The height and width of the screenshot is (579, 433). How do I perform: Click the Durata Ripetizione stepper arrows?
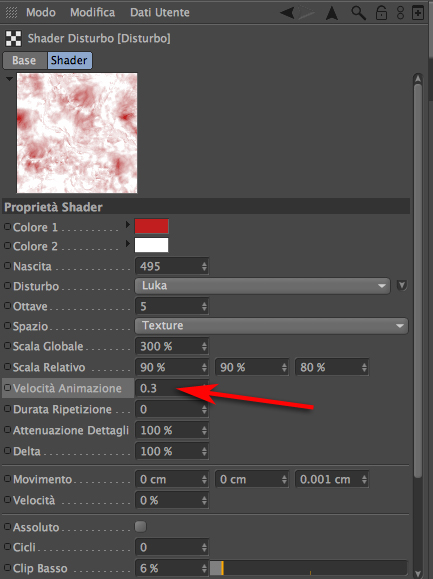click(x=205, y=409)
